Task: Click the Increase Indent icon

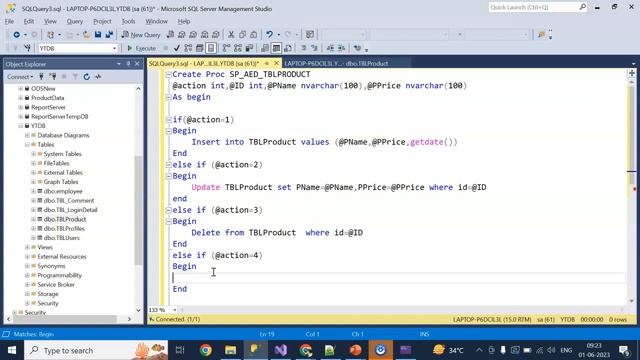Action: click(x=342, y=48)
